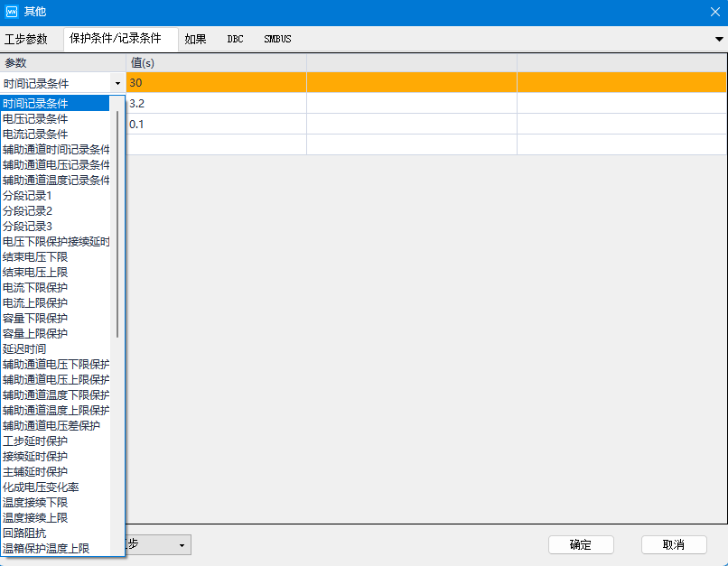This screenshot has width=728, height=566.
Task: Select 容量上限保护 from list
Action: tap(55, 333)
